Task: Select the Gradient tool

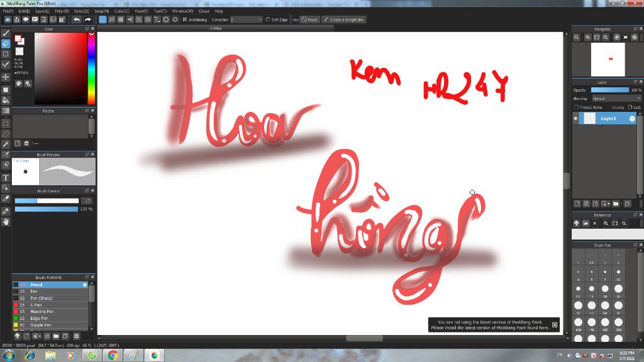Action: click(x=6, y=111)
